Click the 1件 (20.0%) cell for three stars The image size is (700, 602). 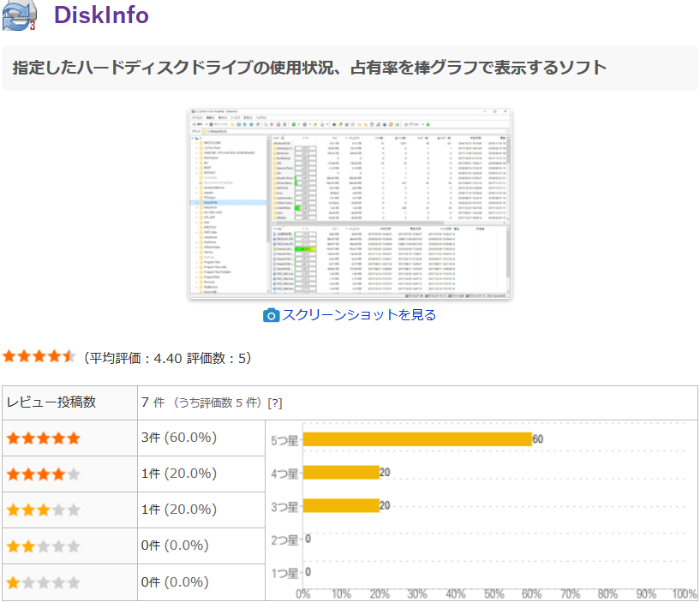(x=201, y=510)
